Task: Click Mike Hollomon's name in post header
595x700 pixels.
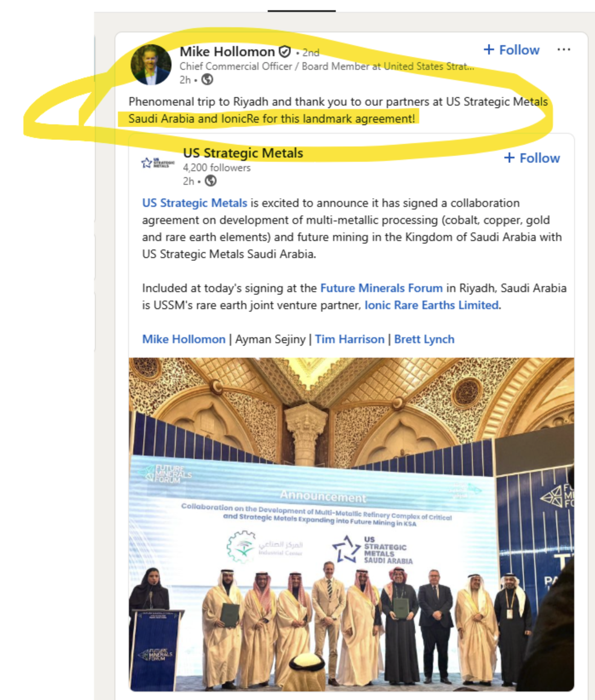Action: (227, 52)
